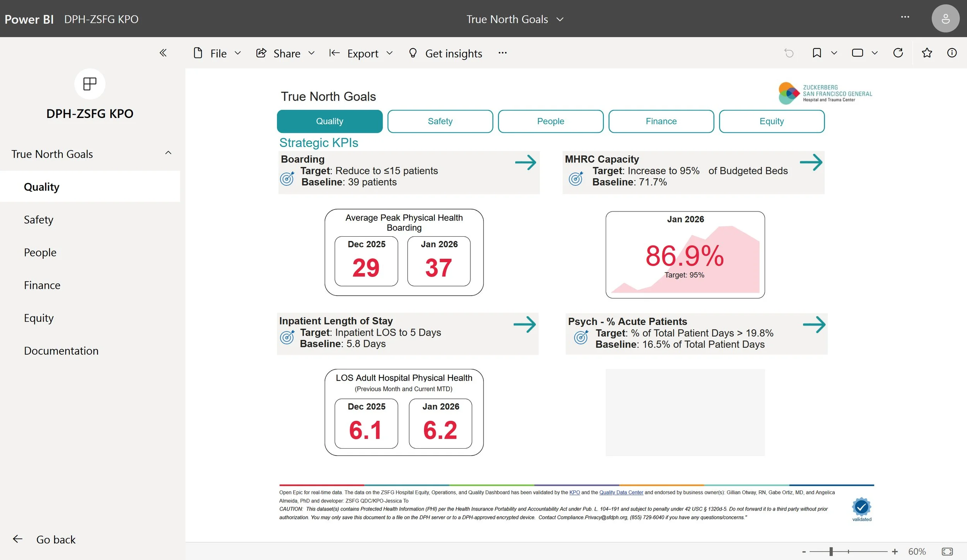Screen dimensions: 967x560
Task: Open Documentation page in sidebar
Action: pyautogui.click(x=61, y=351)
